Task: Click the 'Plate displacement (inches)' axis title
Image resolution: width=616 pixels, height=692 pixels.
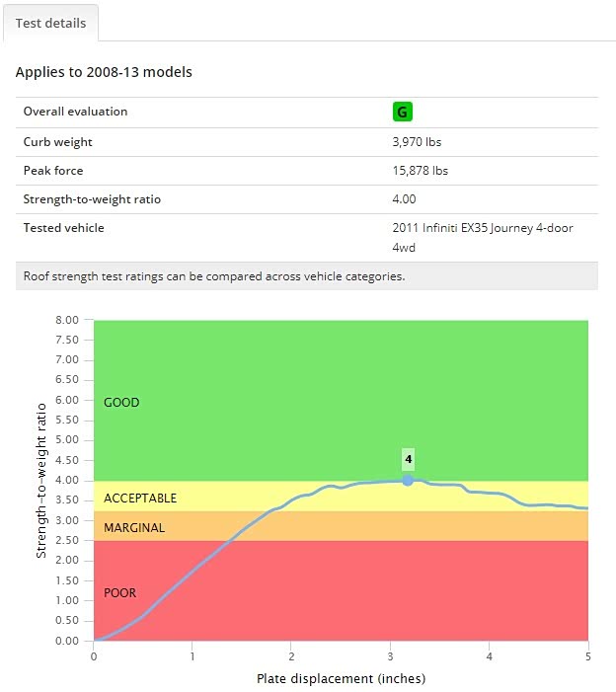Action: pyautogui.click(x=341, y=679)
